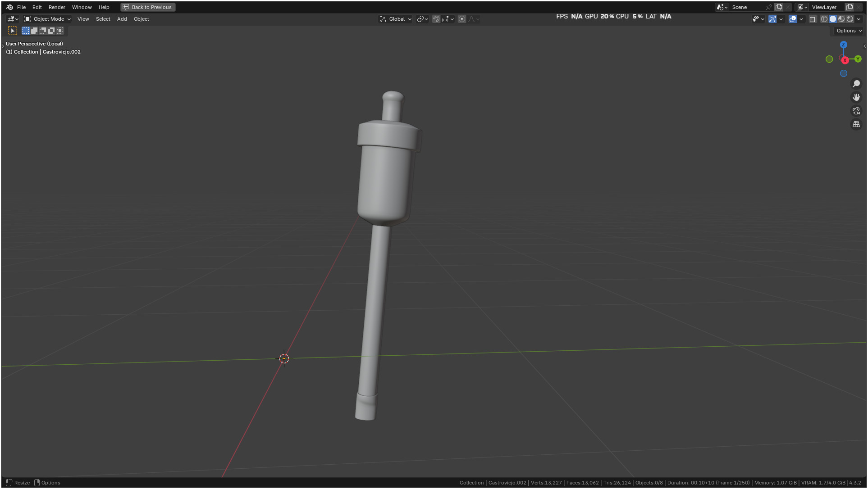This screenshot has height=489, width=868.
Task: Open the Object Mode dropdown
Action: [x=47, y=19]
